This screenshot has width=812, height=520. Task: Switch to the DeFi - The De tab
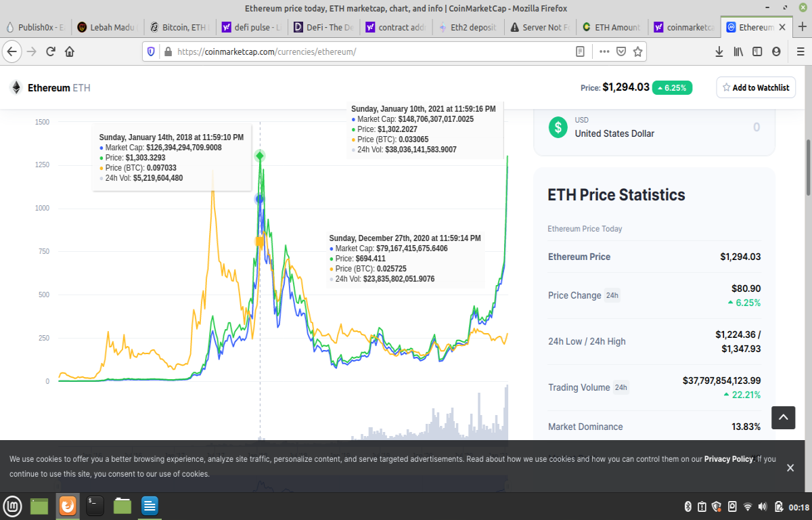322,27
